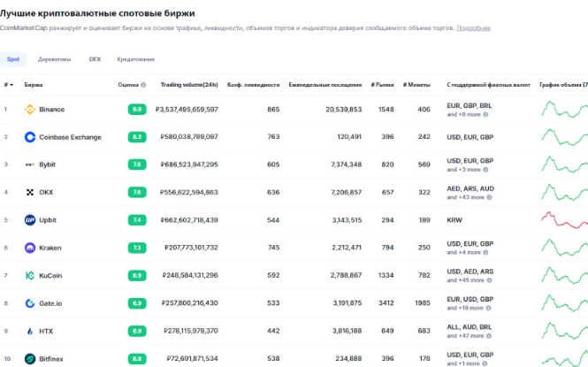Click the С поддержкой фиатных валют header

[x=488, y=85]
